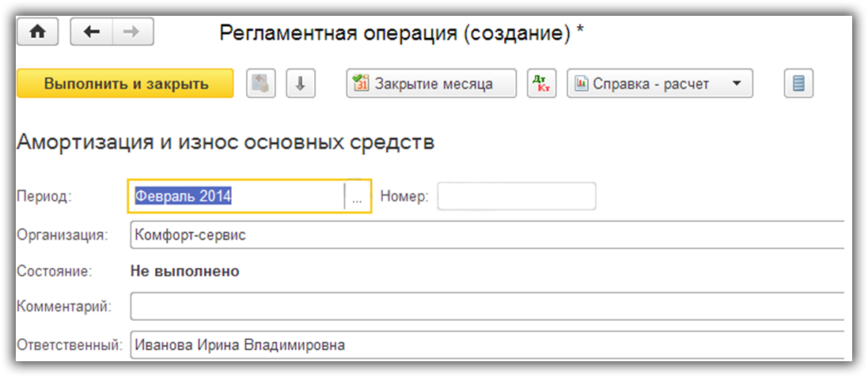Click the calendar icon on Закрытие месяца

tap(361, 84)
